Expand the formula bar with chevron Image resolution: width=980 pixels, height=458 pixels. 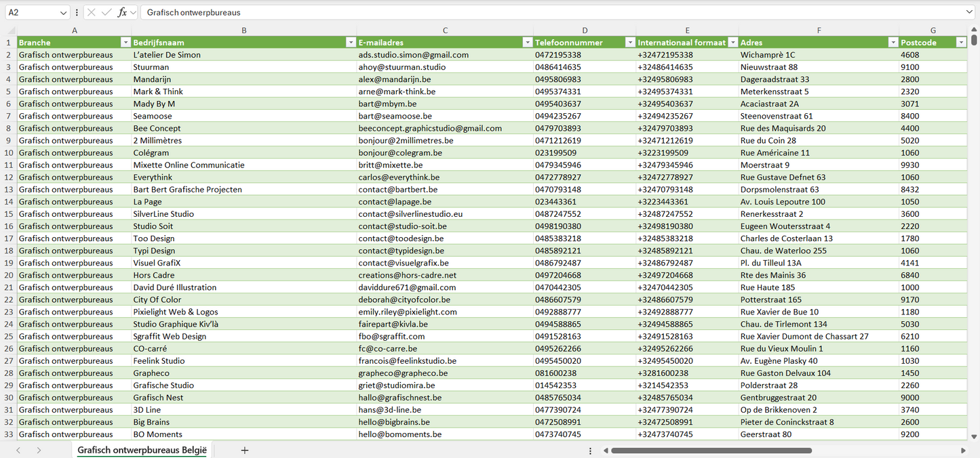click(x=969, y=12)
